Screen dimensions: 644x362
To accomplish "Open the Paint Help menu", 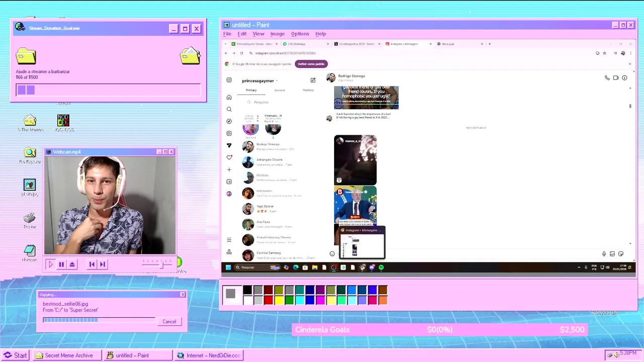I will pyautogui.click(x=320, y=34).
